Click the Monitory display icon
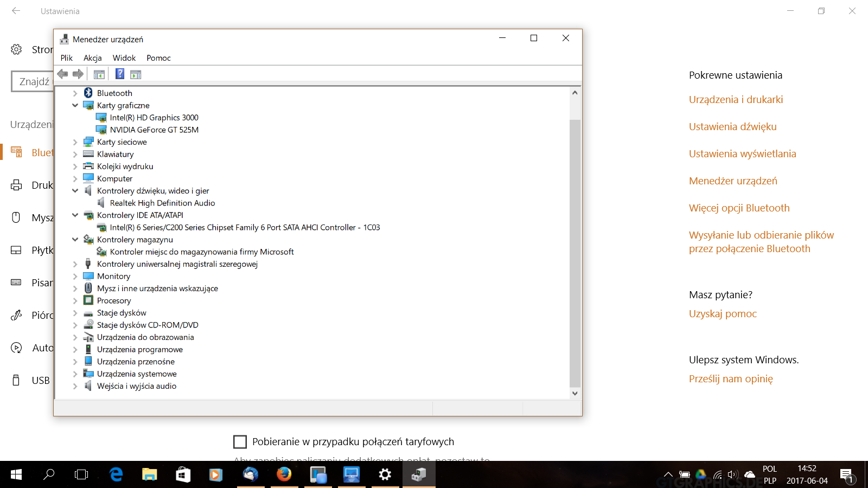Image resolution: width=868 pixels, height=488 pixels. pos(88,276)
